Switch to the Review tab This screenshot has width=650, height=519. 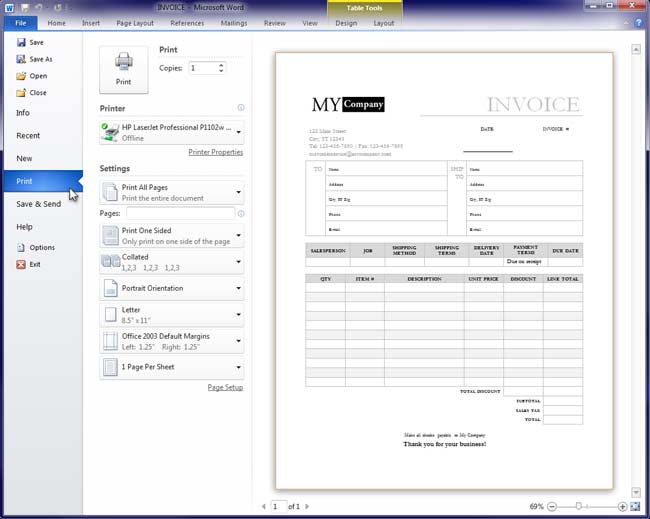pos(275,23)
